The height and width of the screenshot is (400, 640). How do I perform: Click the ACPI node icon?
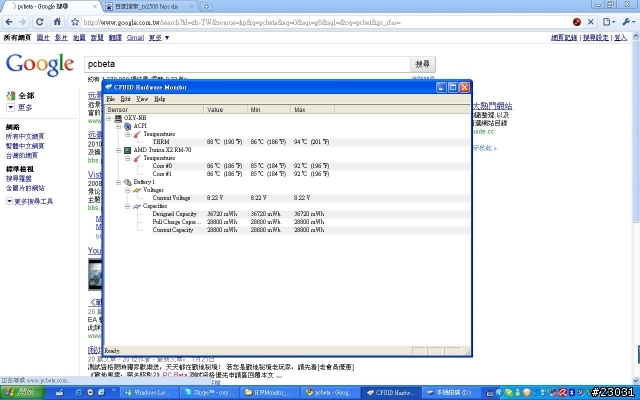click(128, 126)
